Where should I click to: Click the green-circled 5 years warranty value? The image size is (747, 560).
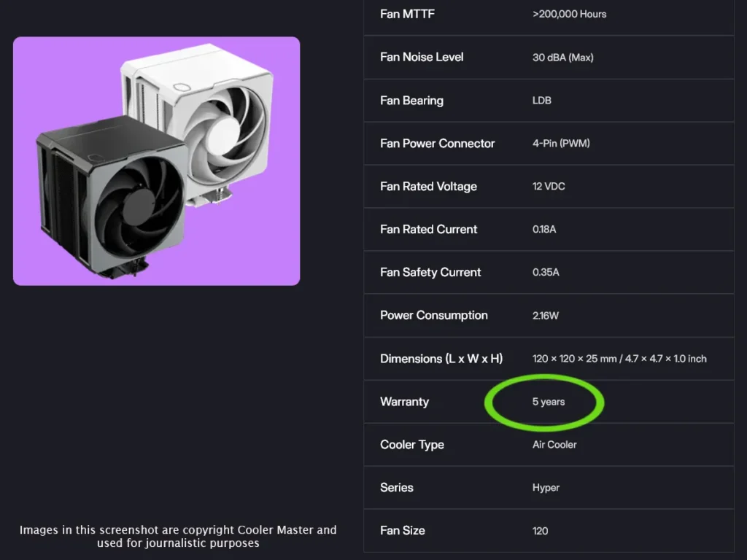tap(548, 402)
